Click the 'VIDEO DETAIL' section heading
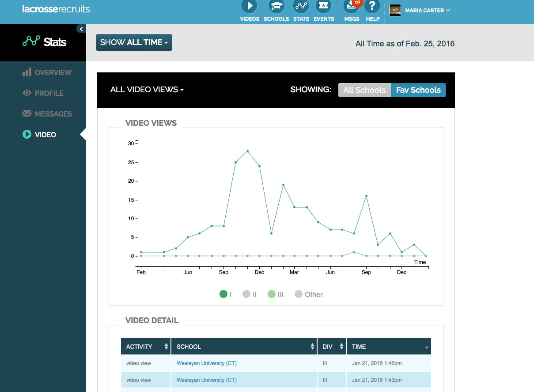 point(152,320)
